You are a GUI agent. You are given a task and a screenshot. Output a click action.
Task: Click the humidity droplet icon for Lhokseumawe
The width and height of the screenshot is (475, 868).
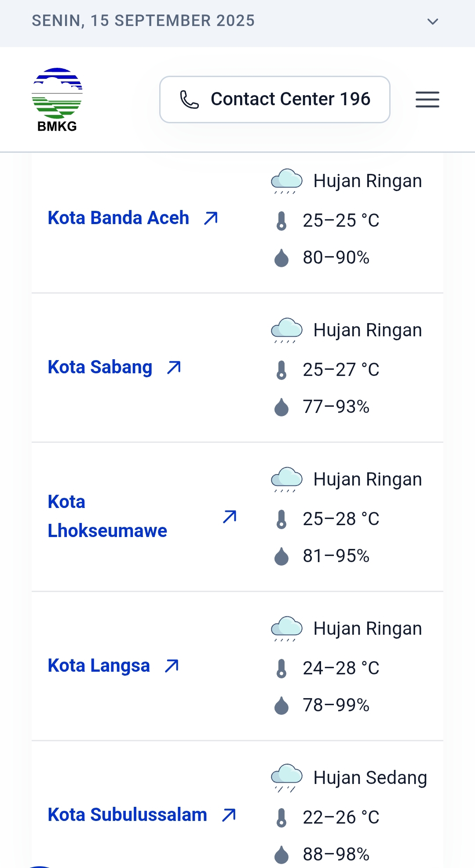pos(281,556)
